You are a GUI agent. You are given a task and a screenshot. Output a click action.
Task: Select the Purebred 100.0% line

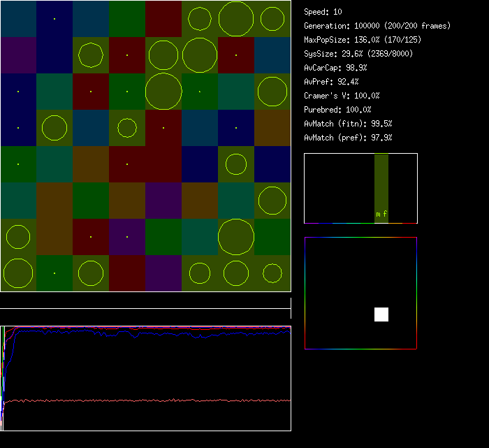[337, 110]
